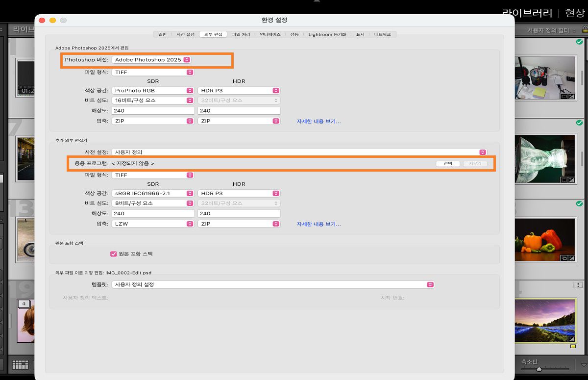The width and height of the screenshot is (588, 380).
Task: Click the HDR 해상도 field in Photoshop section
Action: click(239, 111)
